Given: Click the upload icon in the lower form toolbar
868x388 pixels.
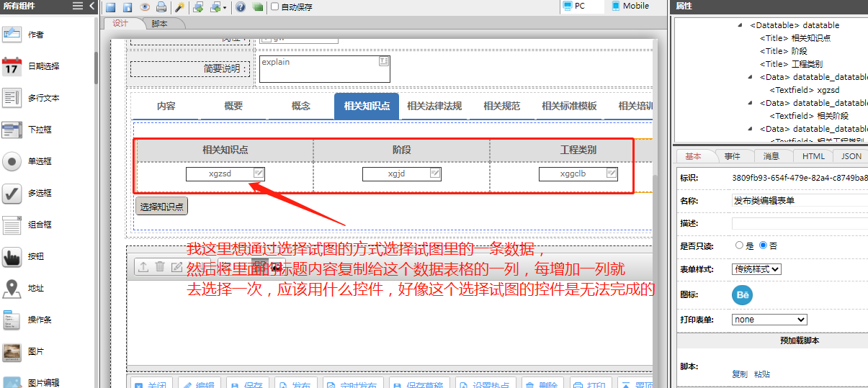Looking at the screenshot, I should point(143,267).
